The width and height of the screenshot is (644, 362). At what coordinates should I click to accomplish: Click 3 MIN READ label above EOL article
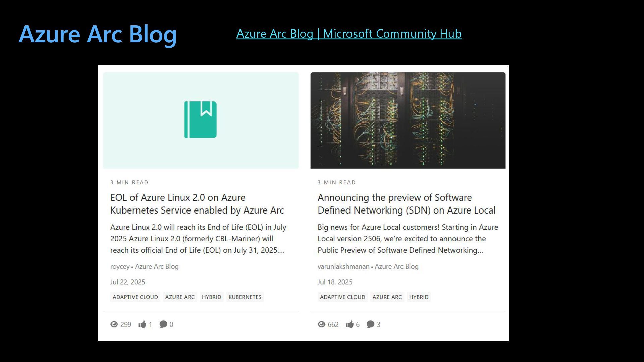[x=129, y=183]
